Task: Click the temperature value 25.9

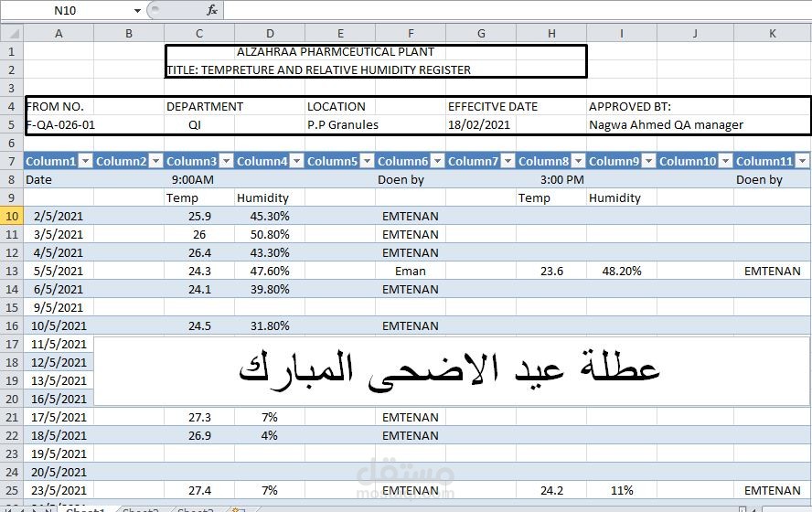Action: (x=199, y=216)
